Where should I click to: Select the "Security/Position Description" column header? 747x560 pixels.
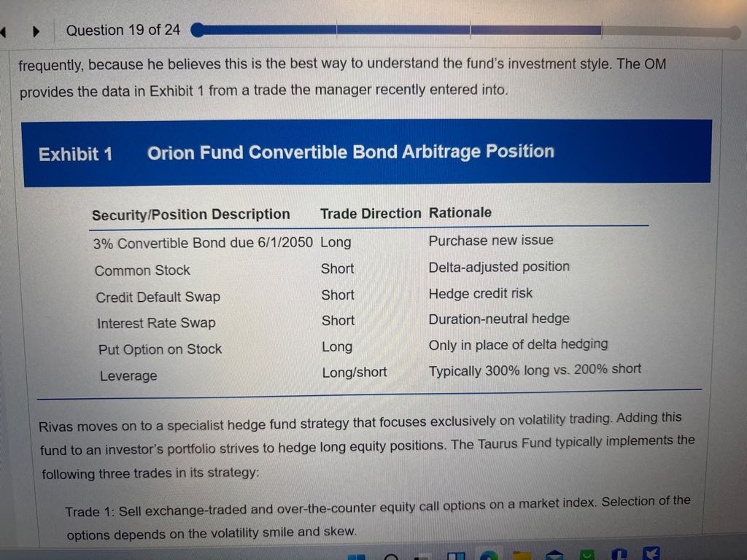coord(191,214)
